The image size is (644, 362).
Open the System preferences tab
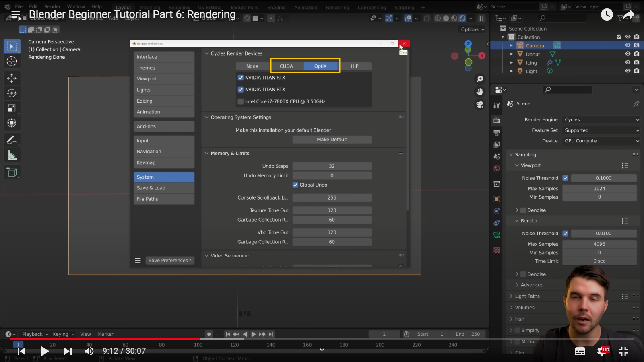[x=164, y=177]
